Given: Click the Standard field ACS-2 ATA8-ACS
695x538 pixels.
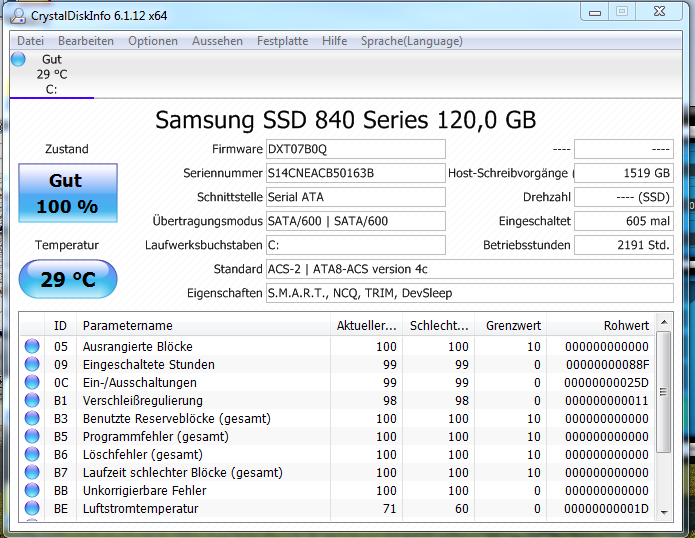Looking at the screenshot, I should 469,269.
